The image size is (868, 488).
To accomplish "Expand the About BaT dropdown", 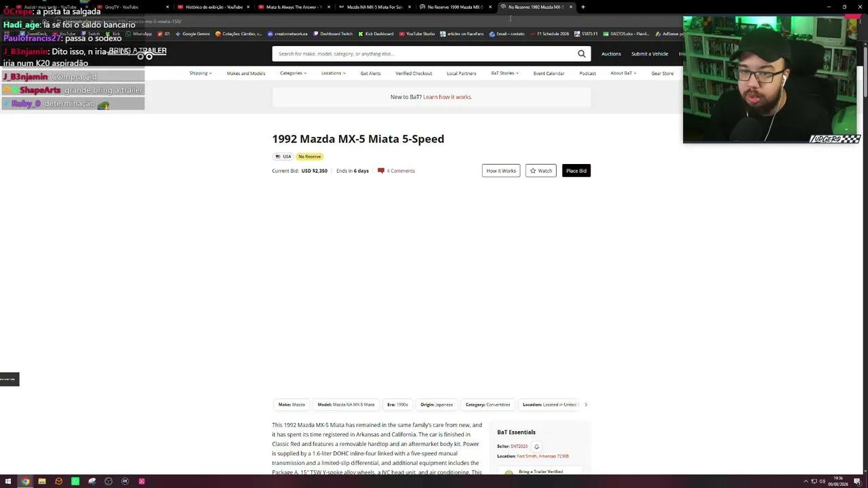I will tap(623, 73).
